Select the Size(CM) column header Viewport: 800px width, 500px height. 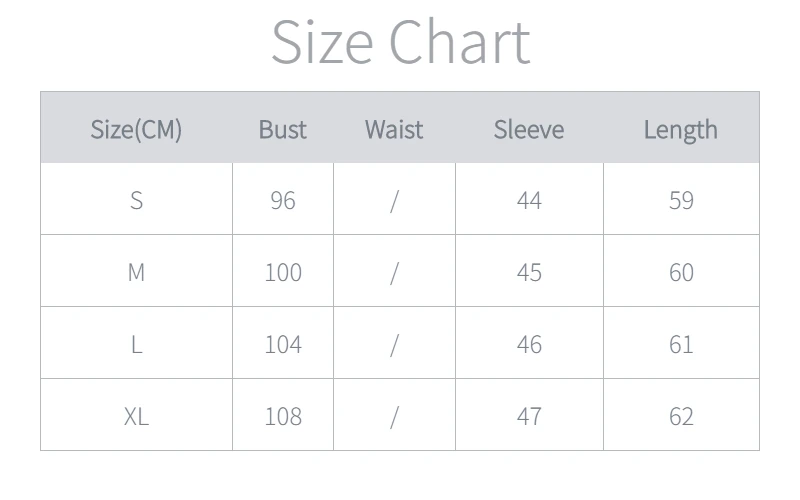pos(136,129)
